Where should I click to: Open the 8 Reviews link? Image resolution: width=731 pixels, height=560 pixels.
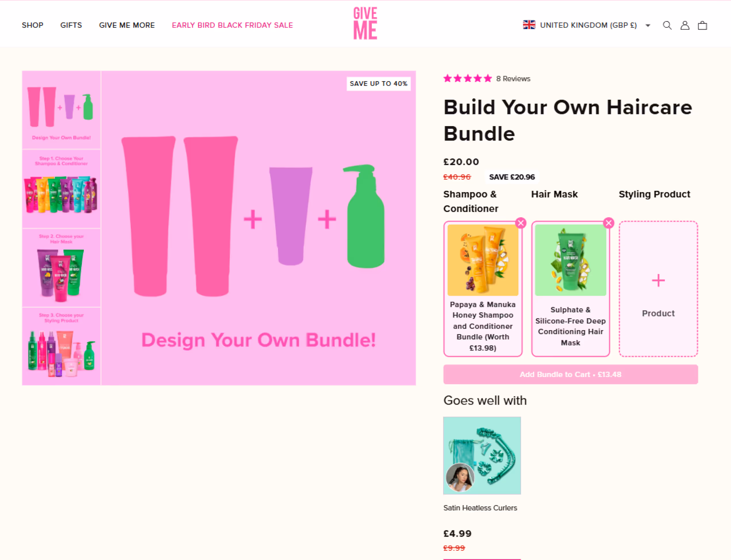coord(513,79)
